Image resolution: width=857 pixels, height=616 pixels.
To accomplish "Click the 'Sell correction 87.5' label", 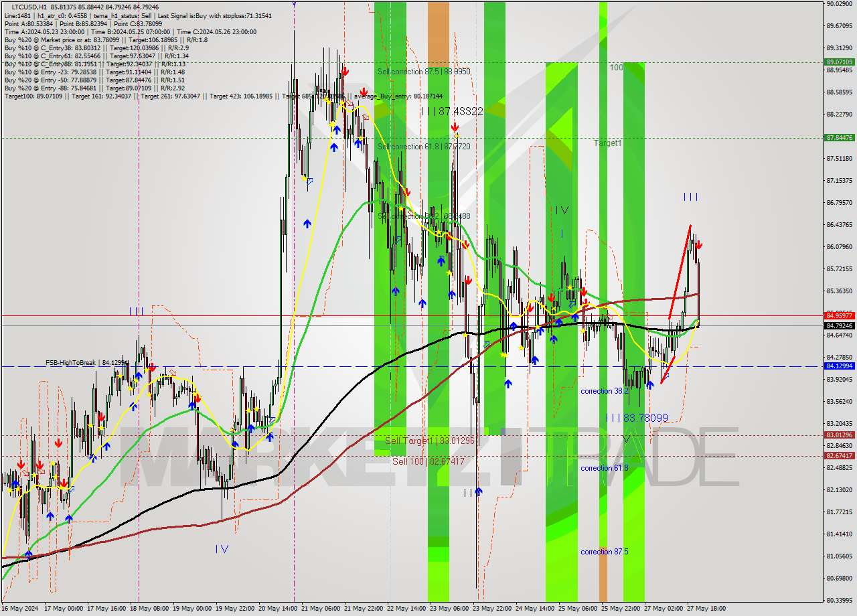I will tap(424, 72).
